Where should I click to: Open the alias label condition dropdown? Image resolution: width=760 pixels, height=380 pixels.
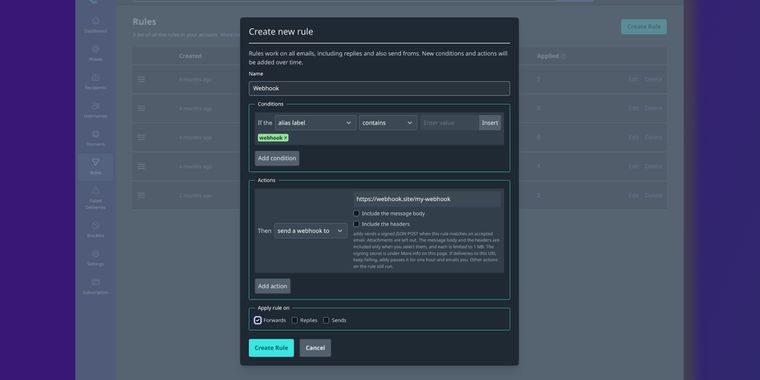[x=316, y=123]
